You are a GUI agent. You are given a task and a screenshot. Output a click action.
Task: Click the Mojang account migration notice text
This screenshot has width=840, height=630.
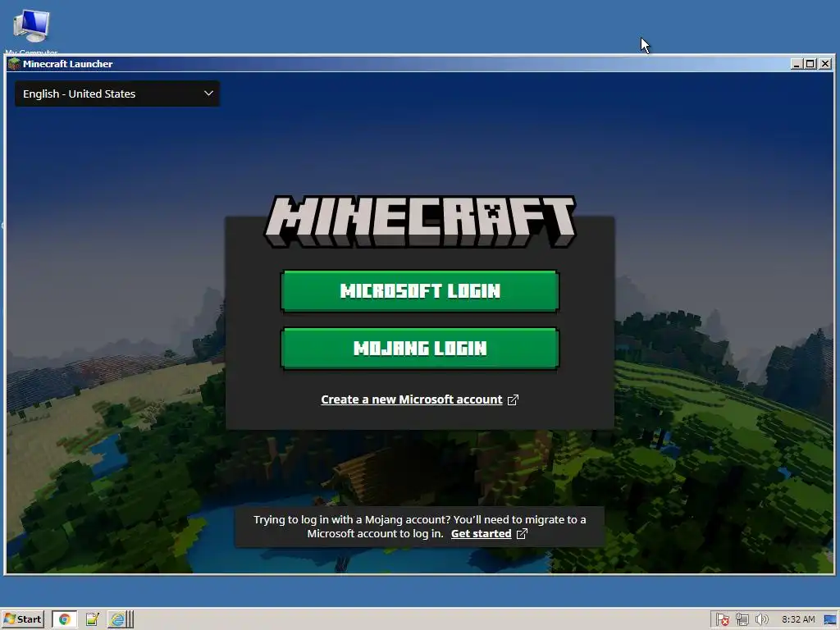tap(419, 527)
